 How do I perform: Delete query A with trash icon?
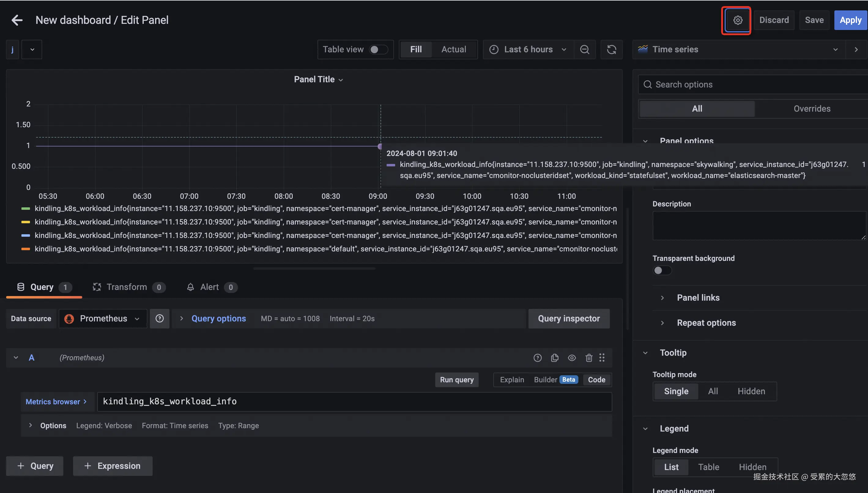click(x=589, y=358)
